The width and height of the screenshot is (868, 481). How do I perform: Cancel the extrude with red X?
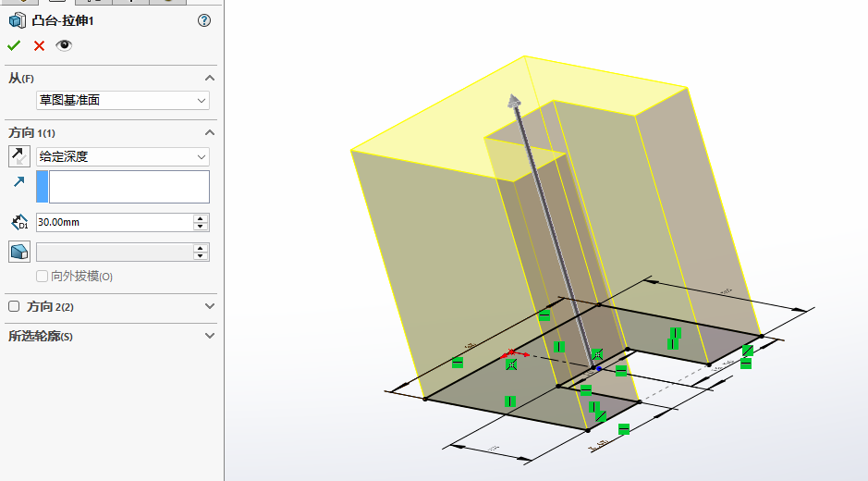pos(39,45)
